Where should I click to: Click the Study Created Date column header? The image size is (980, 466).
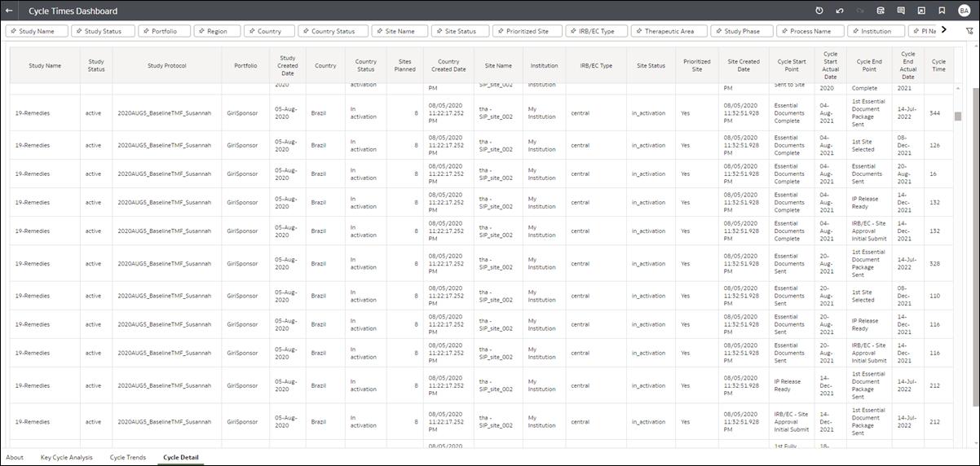click(288, 65)
